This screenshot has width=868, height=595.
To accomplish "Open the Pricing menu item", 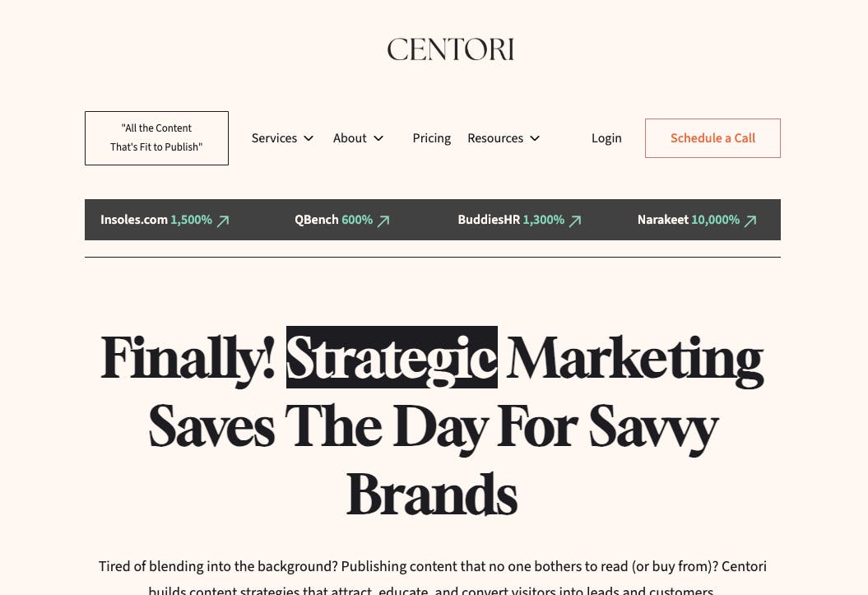I will tap(431, 138).
